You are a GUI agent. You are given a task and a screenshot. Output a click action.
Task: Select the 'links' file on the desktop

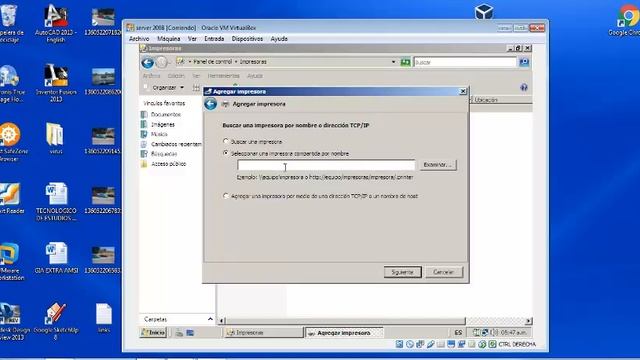[104, 318]
